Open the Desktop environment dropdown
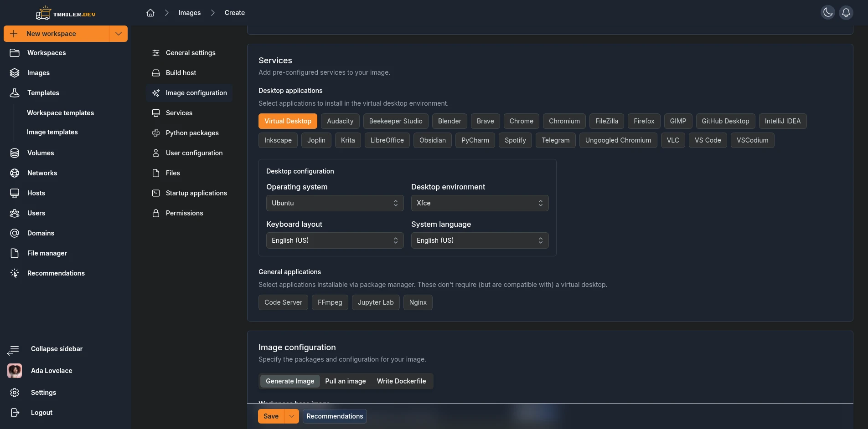This screenshot has height=429, width=868. (x=480, y=203)
